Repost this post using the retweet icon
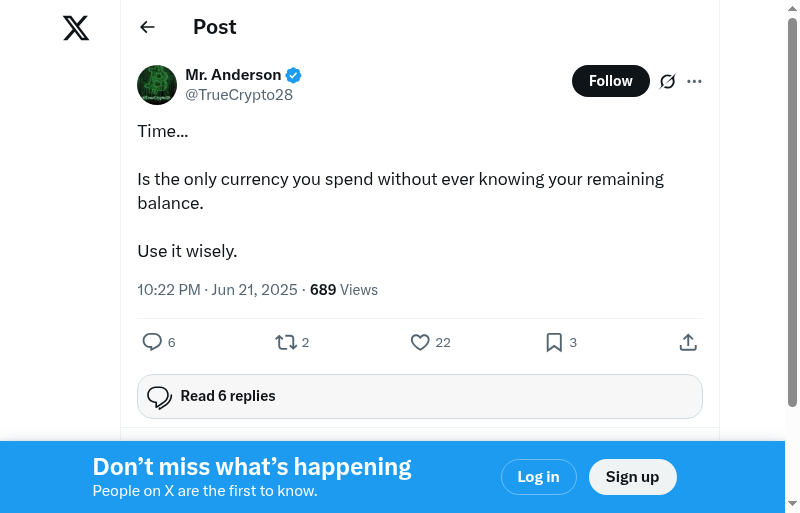800x513 pixels. (x=286, y=342)
